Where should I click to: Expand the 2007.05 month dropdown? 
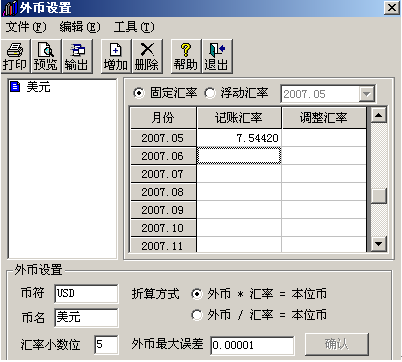pyautogui.click(x=366, y=94)
